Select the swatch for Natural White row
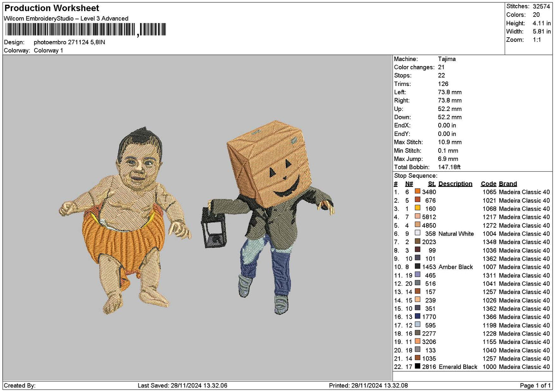The width and height of the screenshot is (555, 392). 417,233
